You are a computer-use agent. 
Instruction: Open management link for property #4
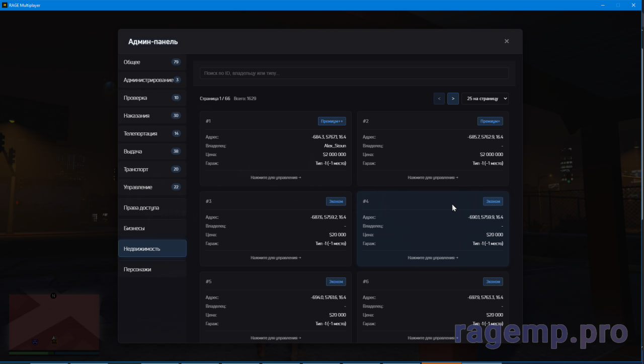coord(433,258)
